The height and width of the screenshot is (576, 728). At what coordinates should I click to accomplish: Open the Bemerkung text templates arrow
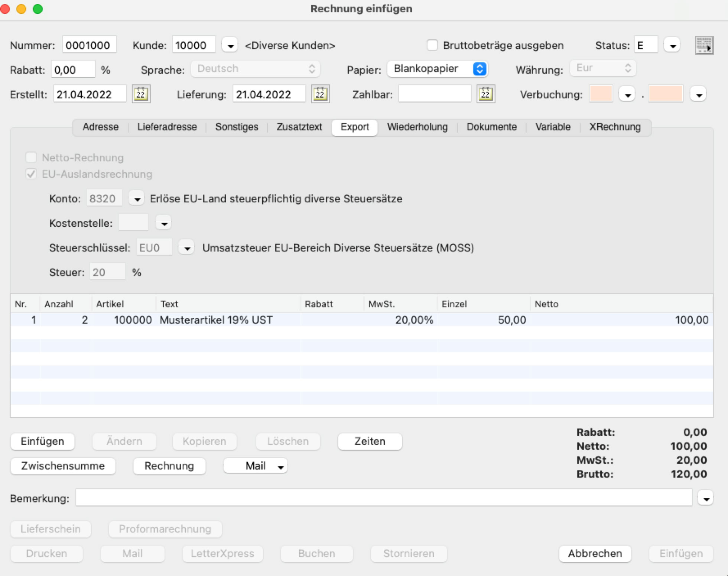click(x=706, y=498)
